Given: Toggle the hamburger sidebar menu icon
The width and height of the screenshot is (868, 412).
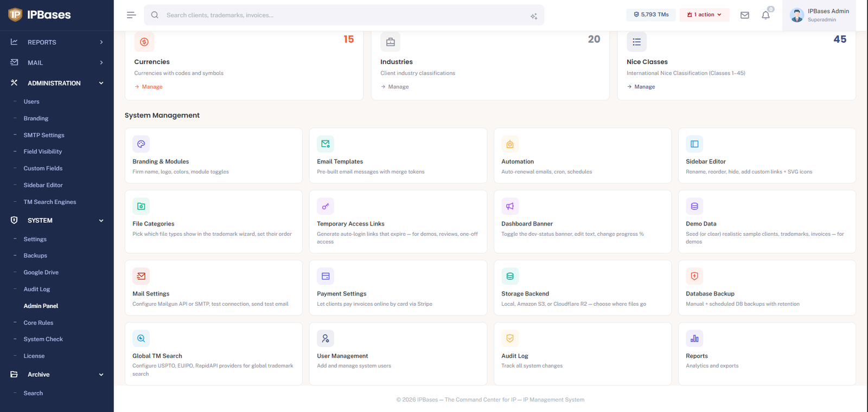Looking at the screenshot, I should point(131,15).
